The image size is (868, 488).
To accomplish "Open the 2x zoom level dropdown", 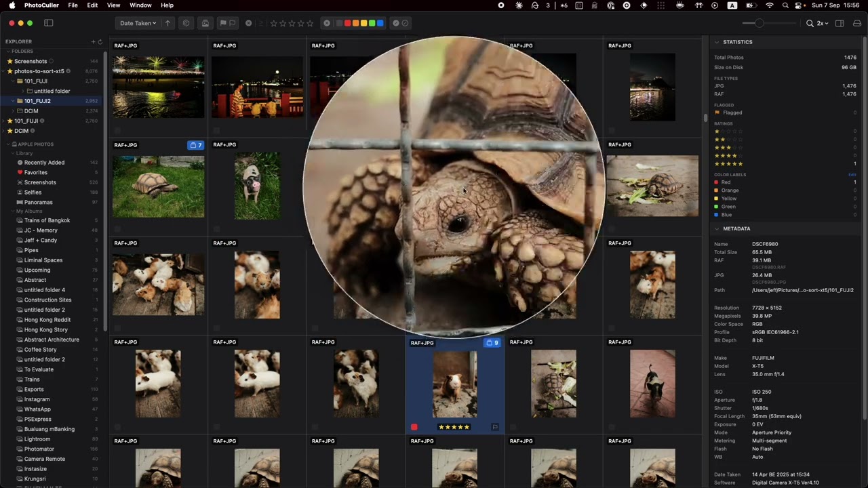I will [x=822, y=23].
